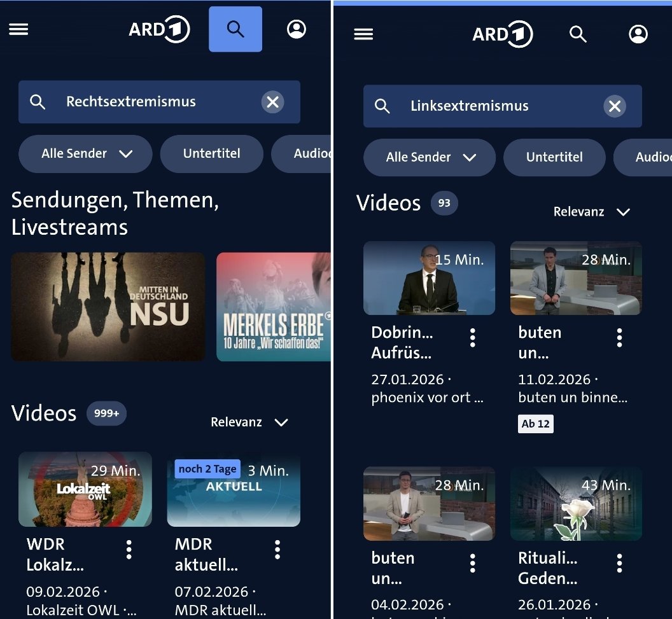Screen dimensions: 672x619
Task: Expand Alle Sender dropdown in left screen
Action: click(x=85, y=154)
